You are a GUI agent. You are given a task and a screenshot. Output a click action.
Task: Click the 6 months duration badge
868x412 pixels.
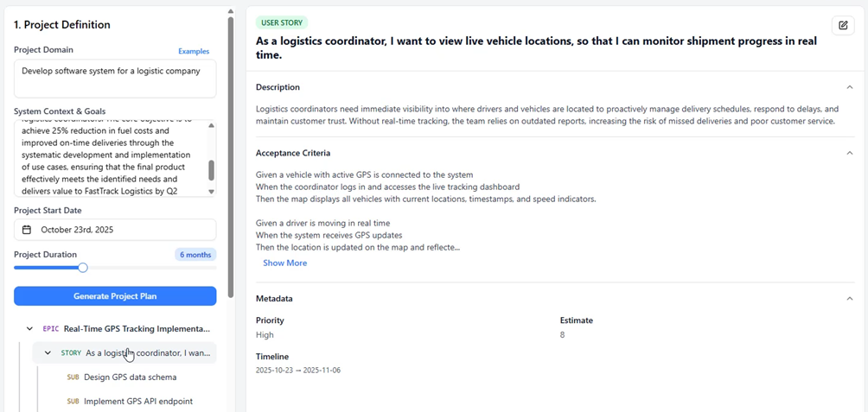click(x=195, y=255)
